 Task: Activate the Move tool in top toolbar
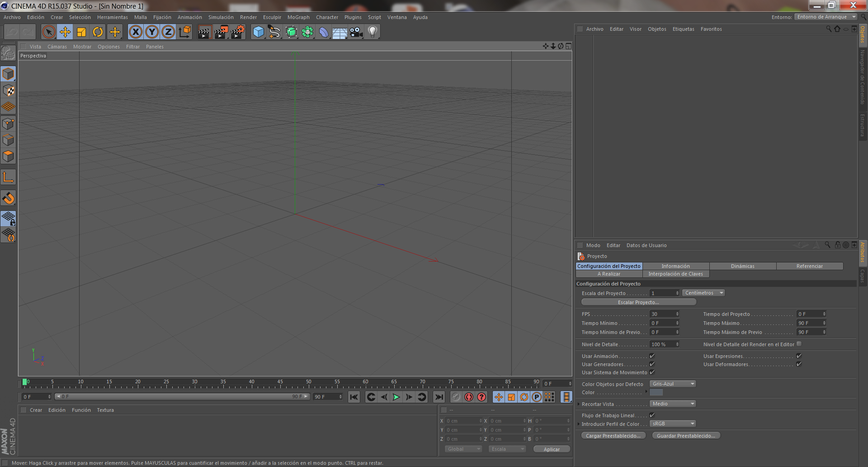(65, 32)
